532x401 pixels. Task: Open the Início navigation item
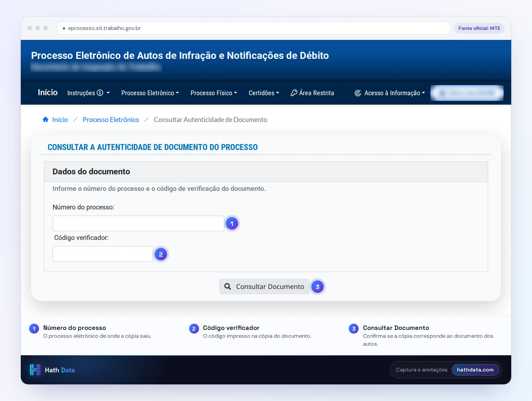click(48, 93)
